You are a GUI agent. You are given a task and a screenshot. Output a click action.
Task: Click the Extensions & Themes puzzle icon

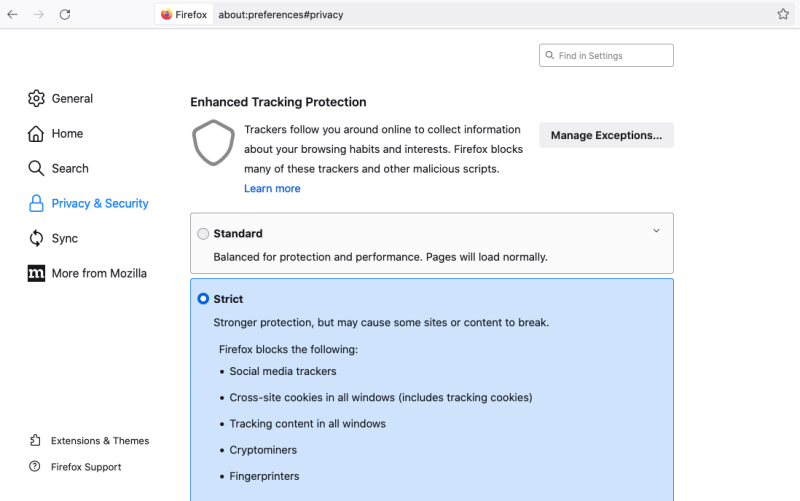pos(35,440)
